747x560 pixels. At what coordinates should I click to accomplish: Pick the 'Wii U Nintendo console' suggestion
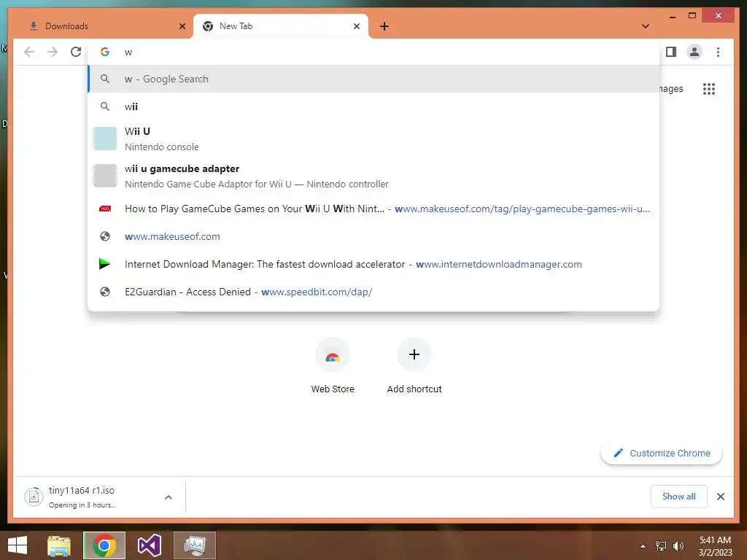click(x=373, y=139)
